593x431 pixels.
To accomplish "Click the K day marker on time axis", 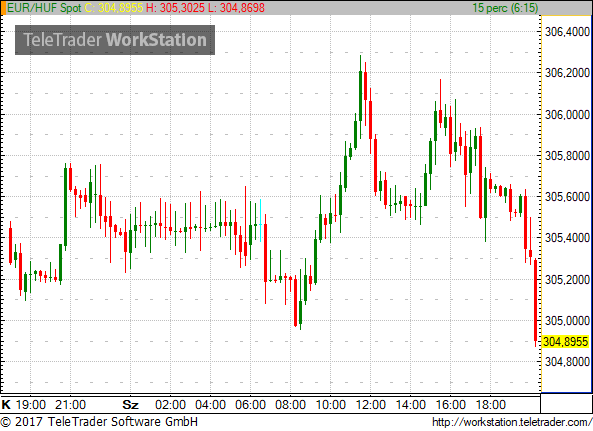I will point(6,405).
